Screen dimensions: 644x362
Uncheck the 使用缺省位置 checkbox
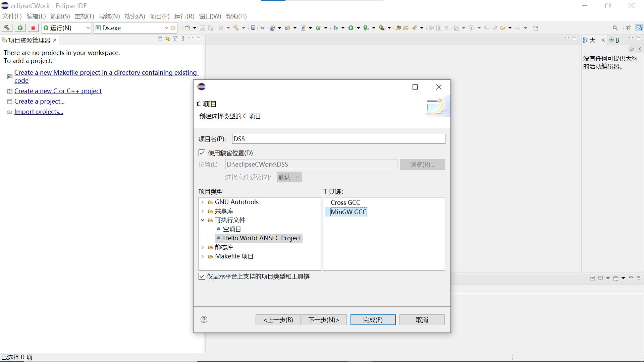(x=202, y=153)
